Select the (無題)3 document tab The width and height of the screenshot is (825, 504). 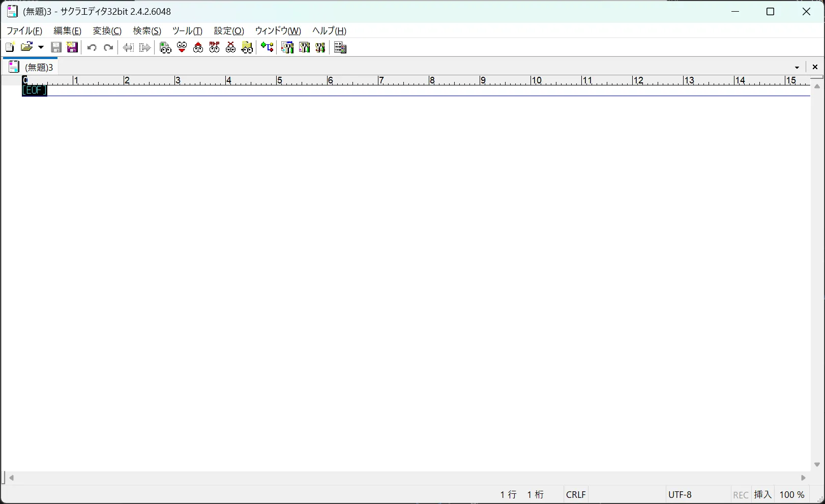click(x=31, y=67)
